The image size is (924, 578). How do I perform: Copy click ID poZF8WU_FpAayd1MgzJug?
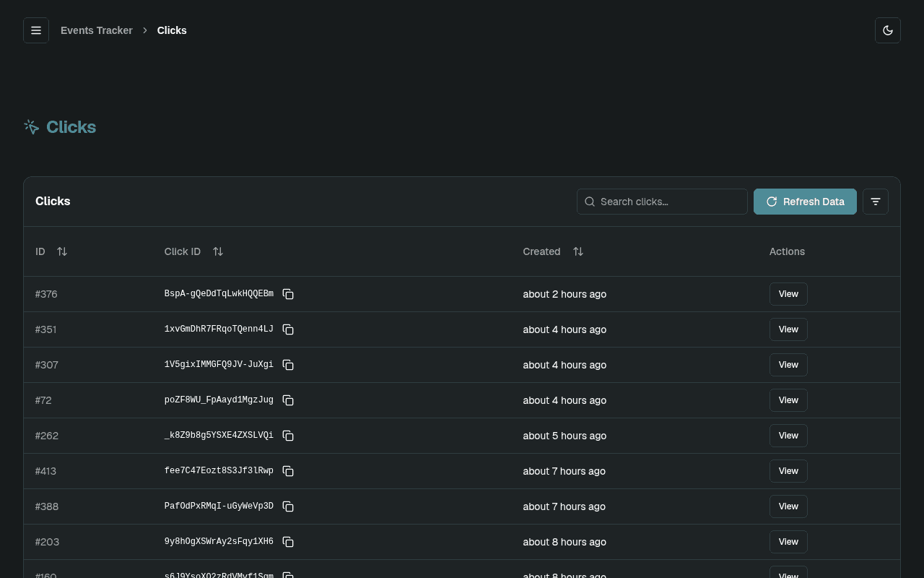click(x=288, y=400)
